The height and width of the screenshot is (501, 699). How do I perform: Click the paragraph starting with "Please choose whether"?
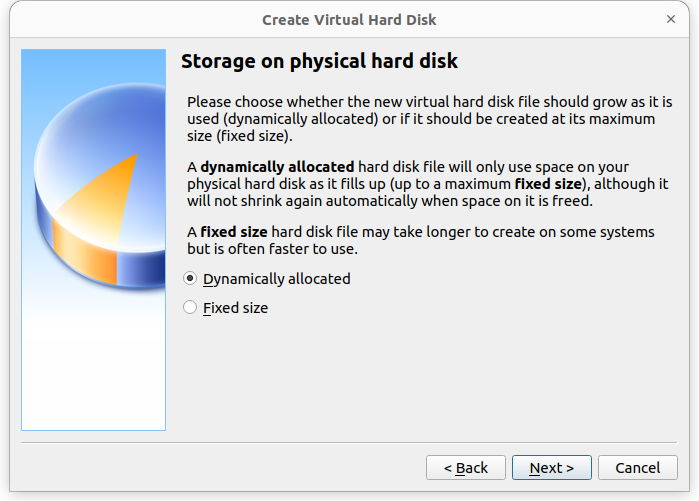[429, 119]
